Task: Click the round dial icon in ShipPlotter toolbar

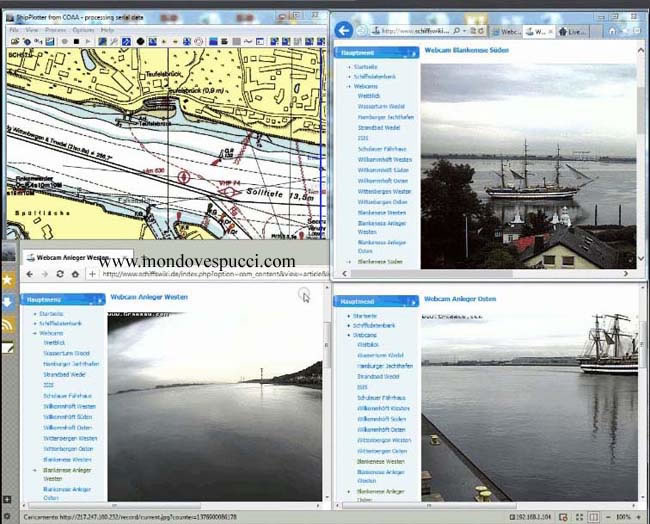Action: point(199,41)
